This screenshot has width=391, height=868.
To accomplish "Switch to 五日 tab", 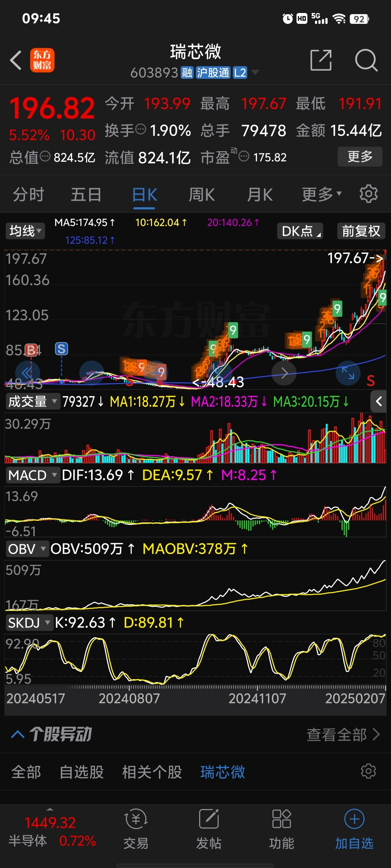I will 86,194.
